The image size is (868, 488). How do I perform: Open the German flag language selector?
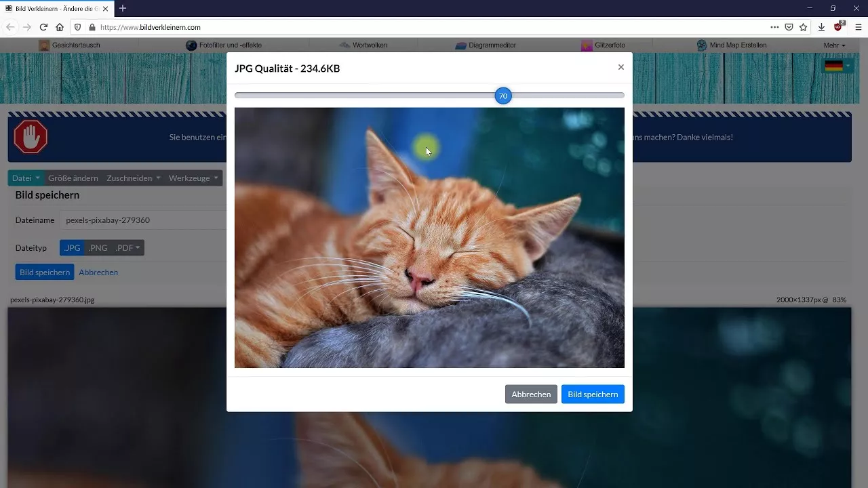coord(837,66)
